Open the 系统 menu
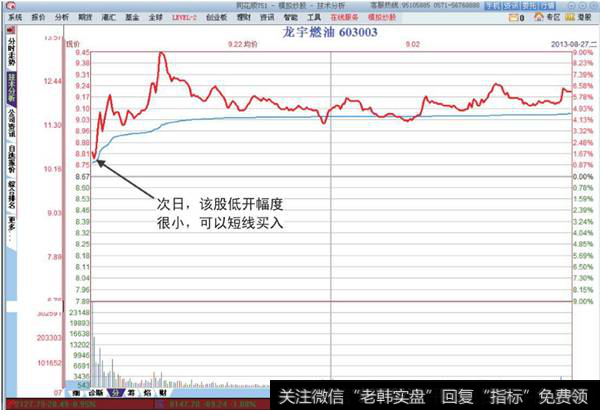The width and height of the screenshot is (600, 410). 14,17
